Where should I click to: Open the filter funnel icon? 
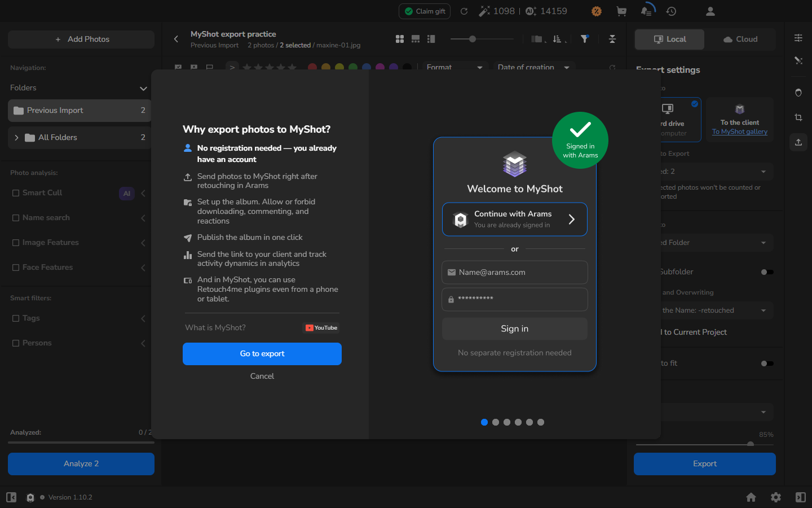pyautogui.click(x=585, y=39)
